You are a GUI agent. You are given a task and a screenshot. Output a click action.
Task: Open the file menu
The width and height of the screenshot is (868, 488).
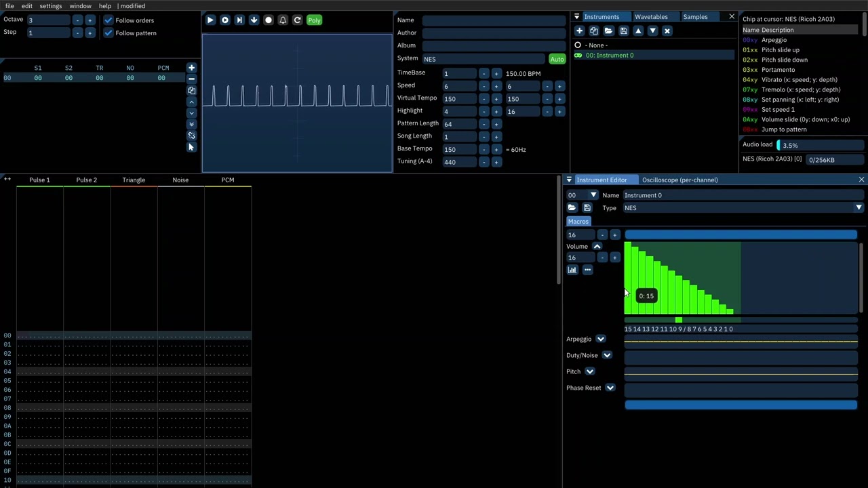click(x=9, y=6)
